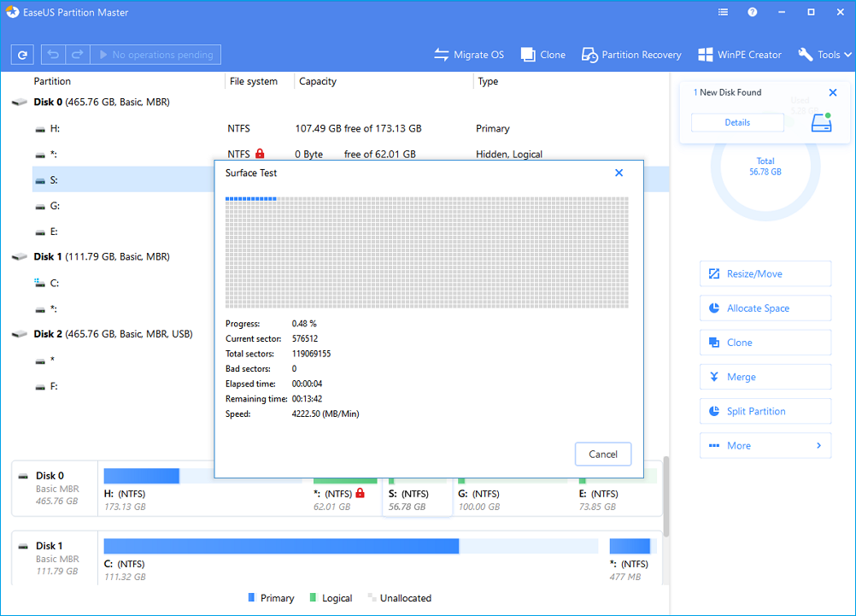856x616 pixels.
Task: Open Migrate OS tool
Action: pos(469,55)
